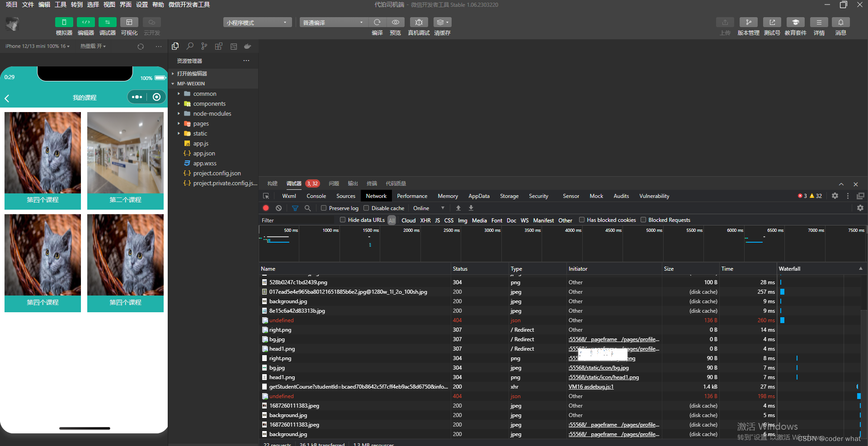Check the Hide data URLs checkbox
868x446 pixels.
pyautogui.click(x=343, y=220)
